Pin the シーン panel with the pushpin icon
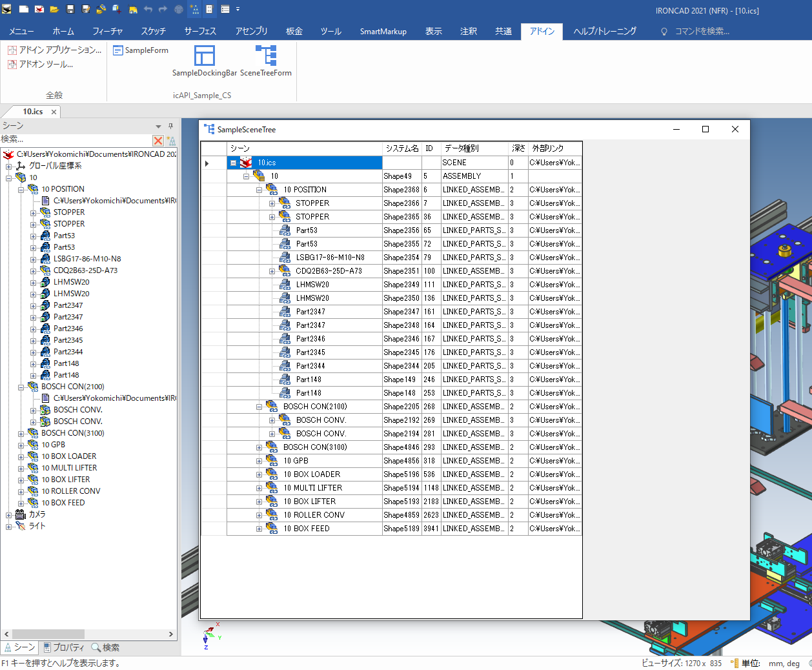The image size is (812, 670). [x=170, y=126]
